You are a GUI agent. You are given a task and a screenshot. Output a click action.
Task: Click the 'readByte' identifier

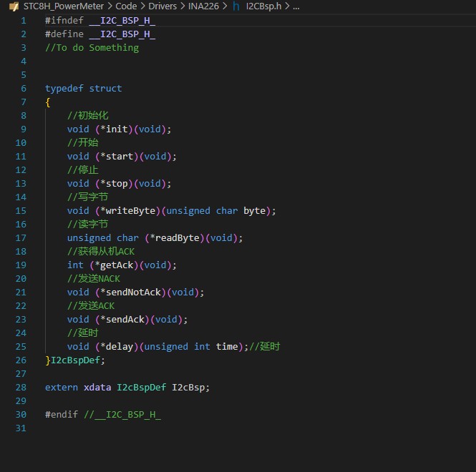(178, 238)
